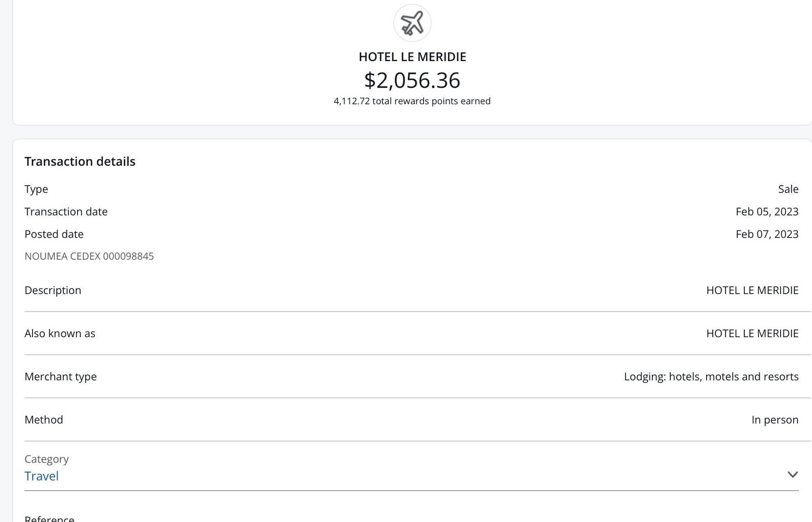Image resolution: width=812 pixels, height=522 pixels.
Task: Click the $2,056.36 transaction amount
Action: [x=412, y=81]
